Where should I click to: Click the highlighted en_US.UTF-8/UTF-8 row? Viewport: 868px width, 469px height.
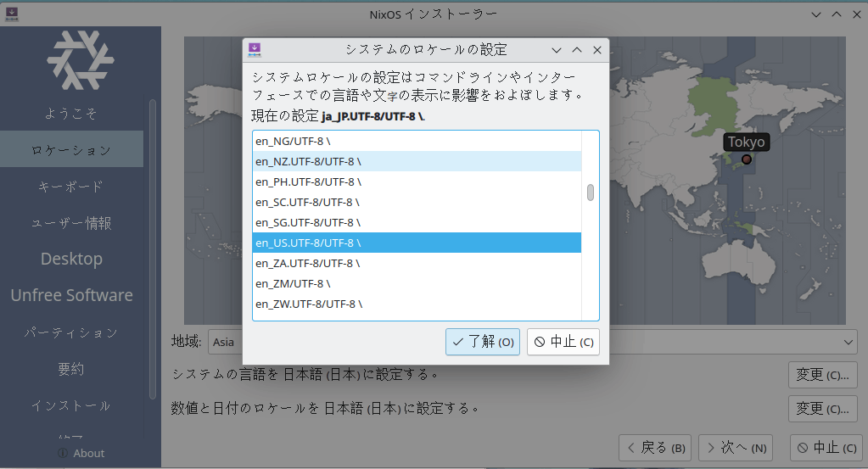417,243
